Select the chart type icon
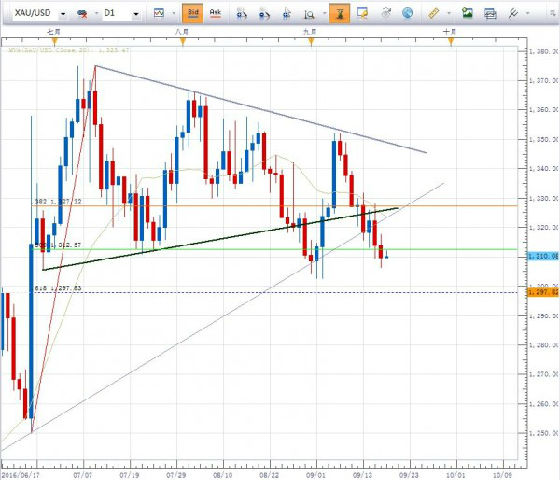The height and width of the screenshot is (480, 560). coord(159,13)
